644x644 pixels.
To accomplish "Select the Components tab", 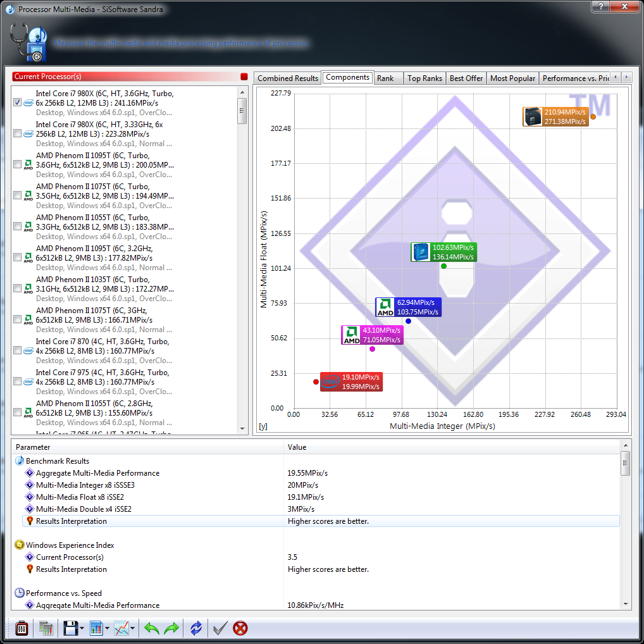I will coord(347,77).
